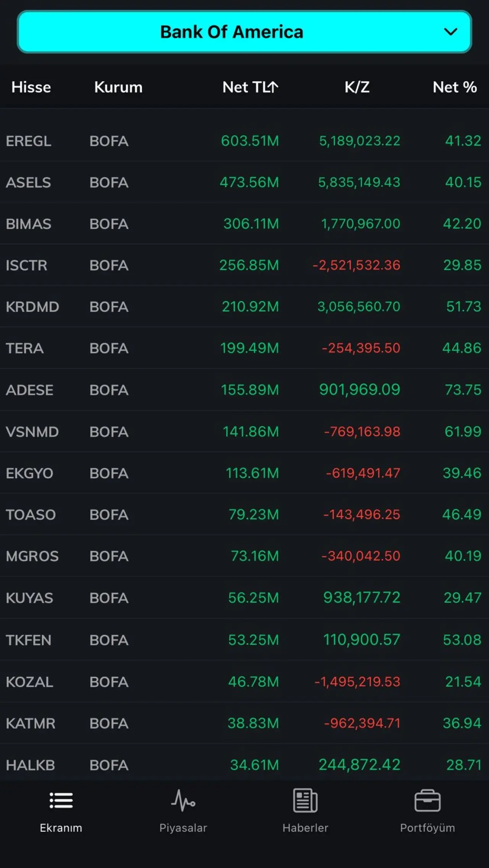Click the Kurum column header

tap(118, 87)
